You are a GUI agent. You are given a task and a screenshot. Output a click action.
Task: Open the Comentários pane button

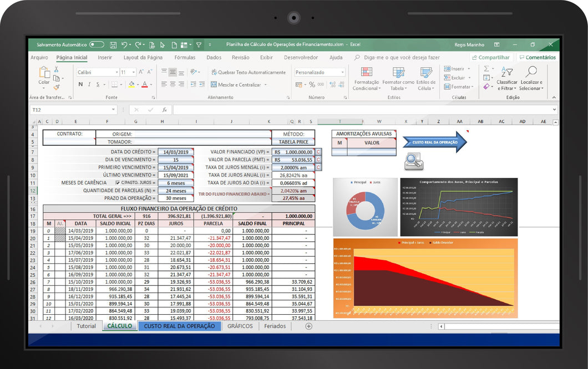pyautogui.click(x=537, y=57)
